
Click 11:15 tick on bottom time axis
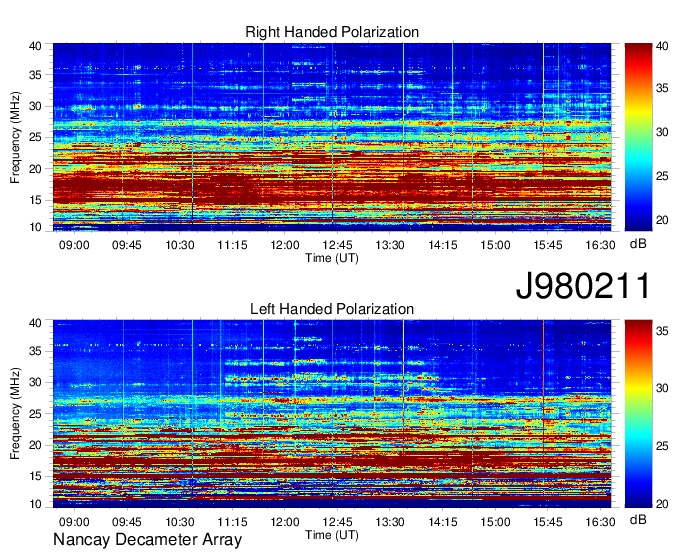click(232, 522)
